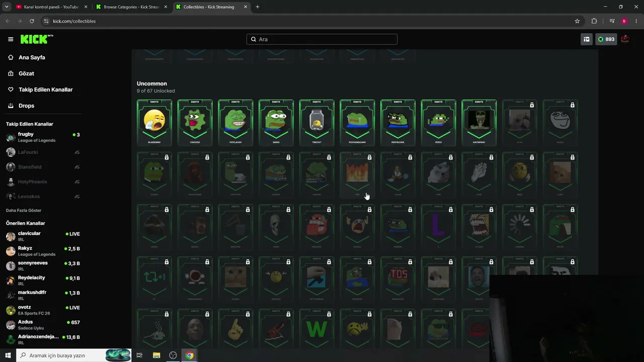This screenshot has width=644, height=362.
Task: Open LaFourki's offline channel
Action: [x=43, y=152]
